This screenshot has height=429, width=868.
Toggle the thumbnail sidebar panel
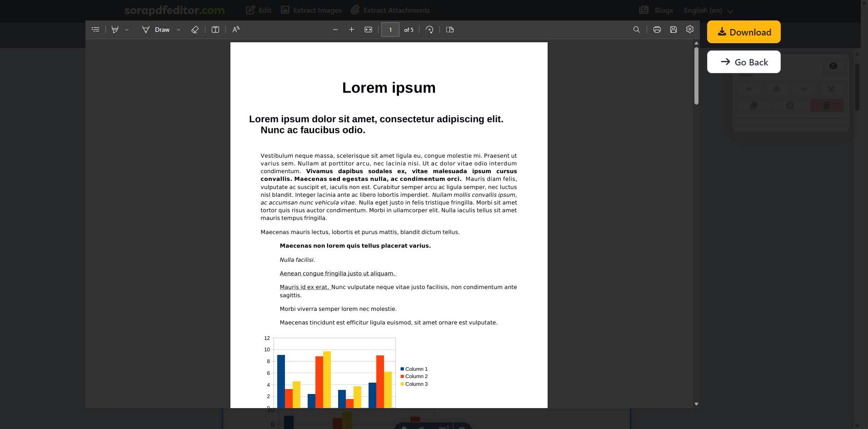pos(95,29)
